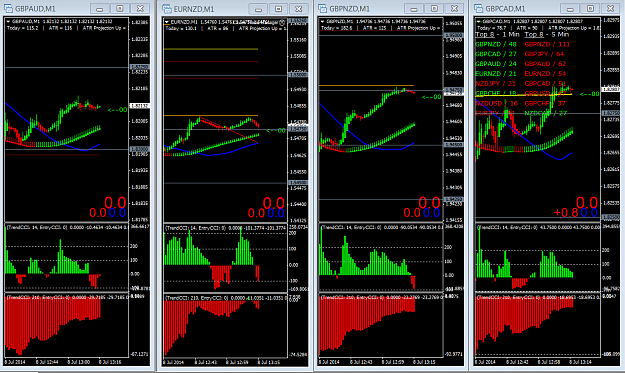Open the GBPCAD chart's top-left triangle menu
The width and height of the screenshot is (625, 373).
(x=478, y=22)
